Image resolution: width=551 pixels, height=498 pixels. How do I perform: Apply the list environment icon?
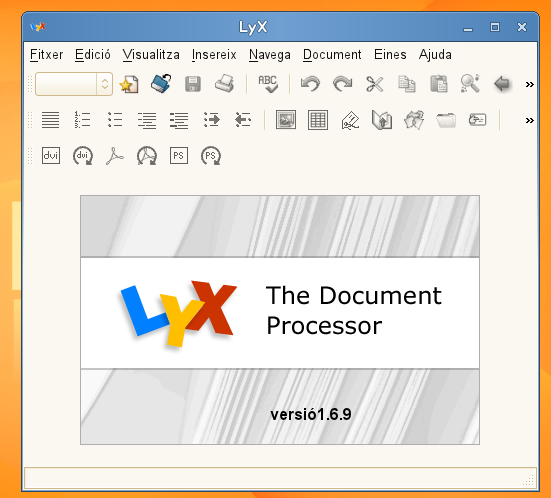[147, 120]
